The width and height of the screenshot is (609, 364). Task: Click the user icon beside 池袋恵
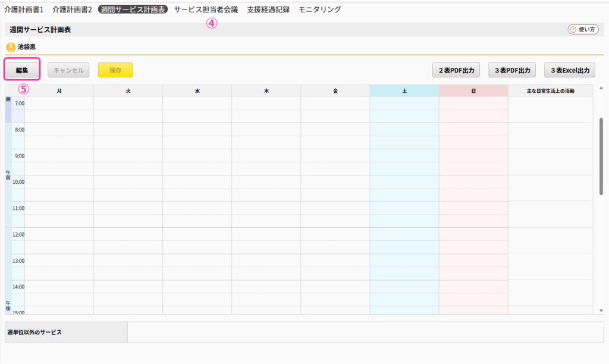(10, 47)
